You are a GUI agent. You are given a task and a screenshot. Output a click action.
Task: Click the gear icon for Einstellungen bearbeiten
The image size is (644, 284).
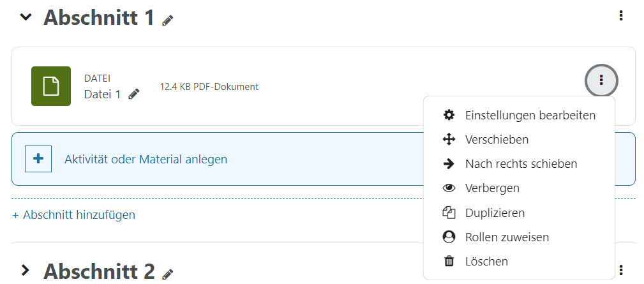tap(449, 115)
